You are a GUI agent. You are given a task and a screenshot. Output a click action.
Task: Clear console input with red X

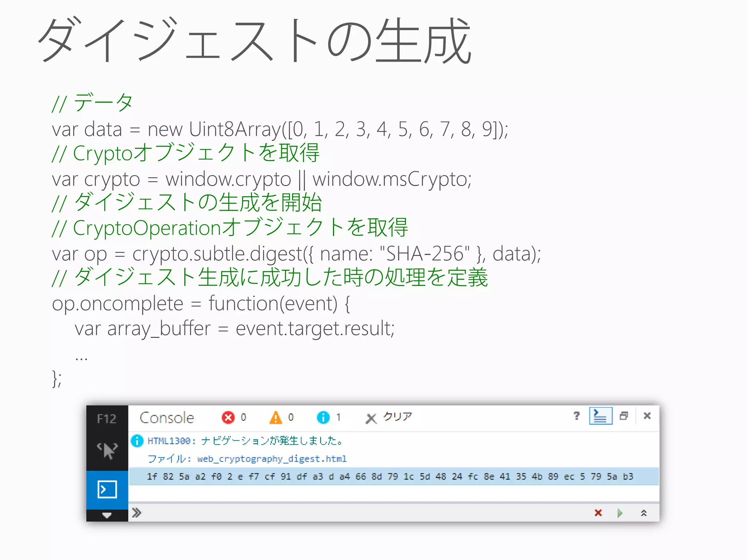pos(598,513)
